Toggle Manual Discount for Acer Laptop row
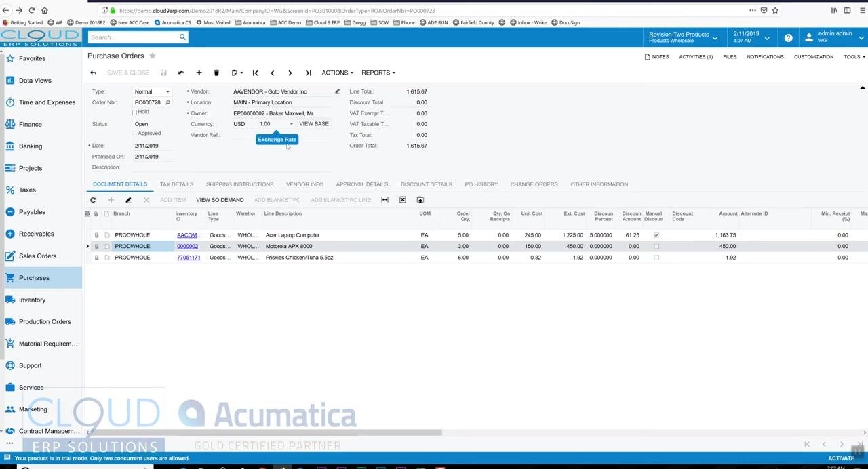Screen dimensions: 868x469 click(656, 235)
